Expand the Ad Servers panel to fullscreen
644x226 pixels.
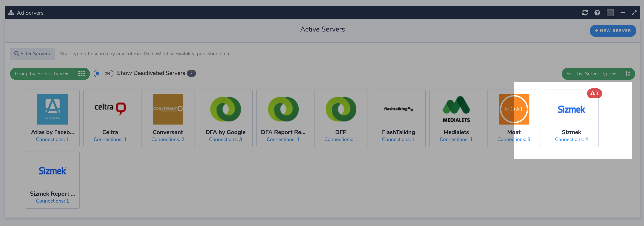[634, 13]
